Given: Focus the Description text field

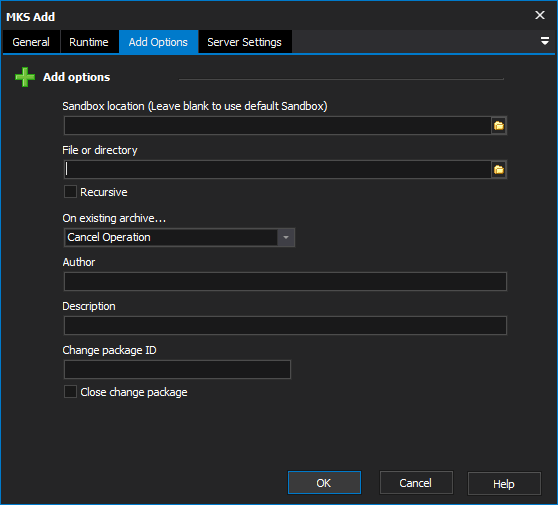Looking at the screenshot, I should (285, 325).
